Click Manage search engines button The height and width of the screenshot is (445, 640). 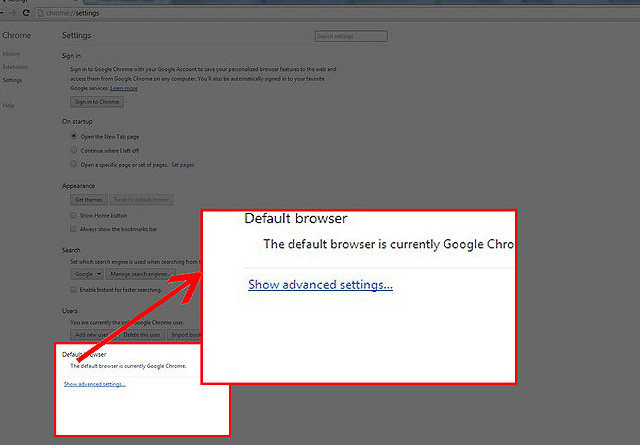point(140,274)
